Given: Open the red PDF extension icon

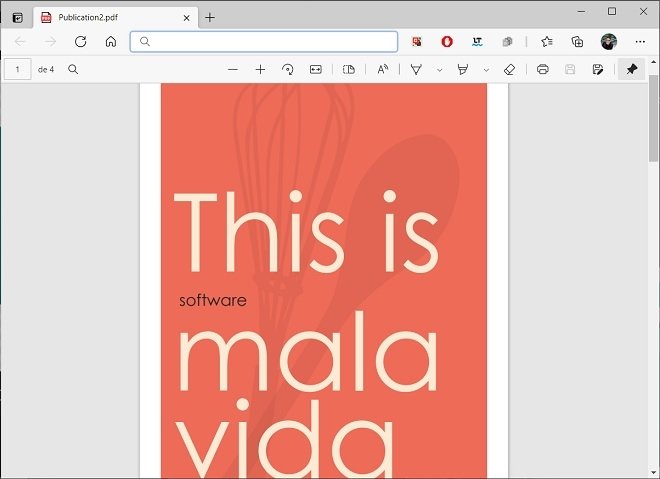Looking at the screenshot, I should coord(417,42).
